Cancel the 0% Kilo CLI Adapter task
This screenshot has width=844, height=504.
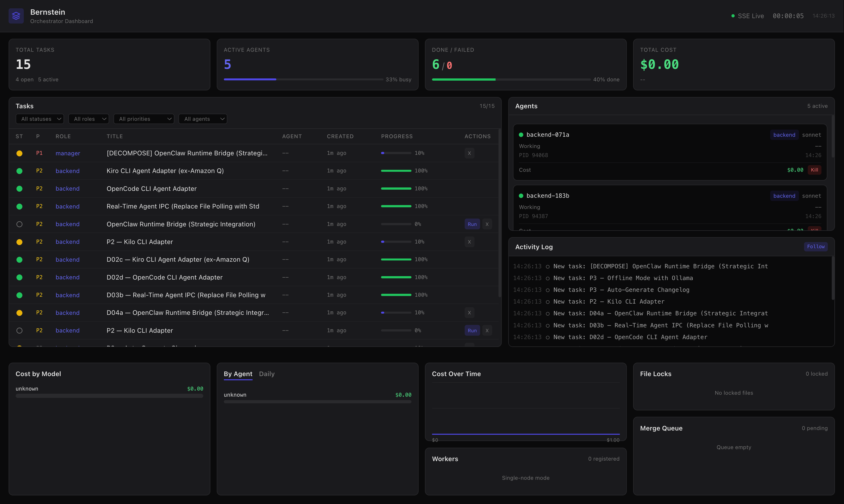tap(487, 331)
